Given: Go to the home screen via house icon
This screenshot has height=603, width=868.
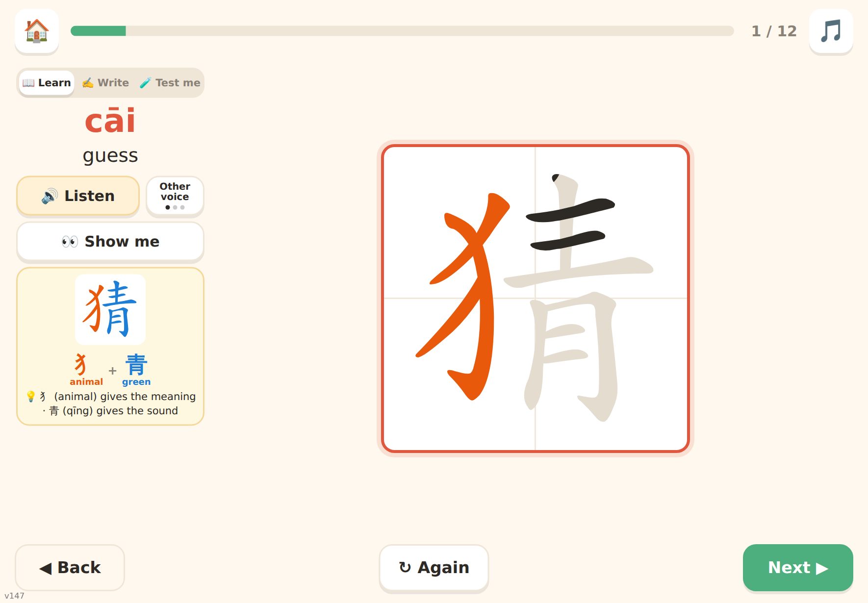Looking at the screenshot, I should [37, 31].
